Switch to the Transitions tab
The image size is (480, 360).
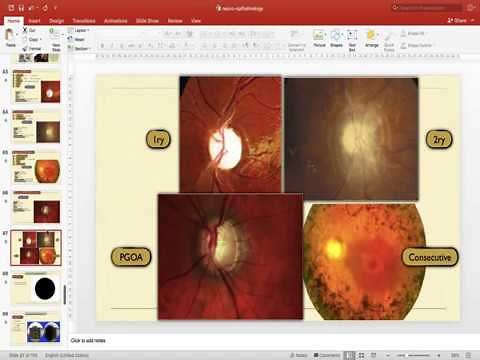84,21
